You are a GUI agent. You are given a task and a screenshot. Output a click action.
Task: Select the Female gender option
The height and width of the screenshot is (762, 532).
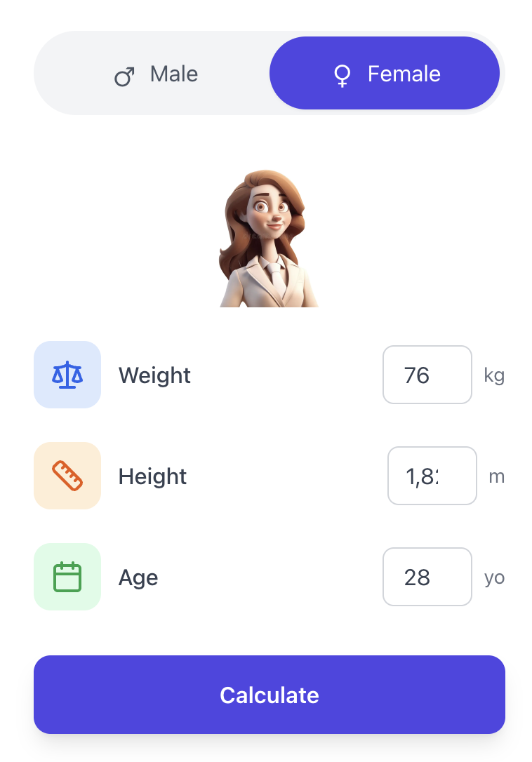pyautogui.click(x=385, y=74)
